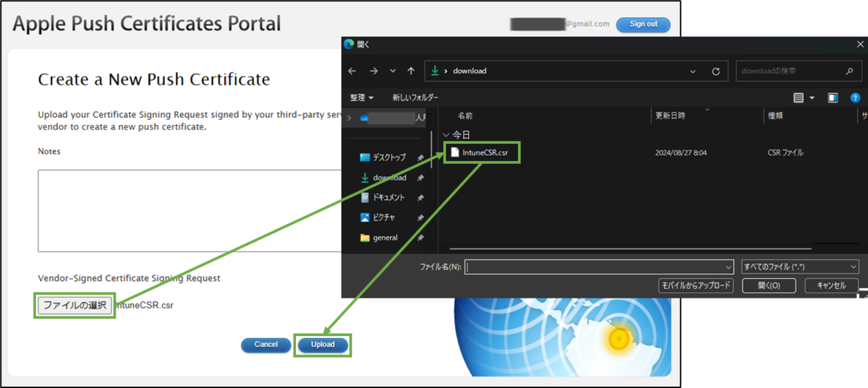
Task: Open recent locations chevron in dialog
Action: pyautogui.click(x=393, y=71)
